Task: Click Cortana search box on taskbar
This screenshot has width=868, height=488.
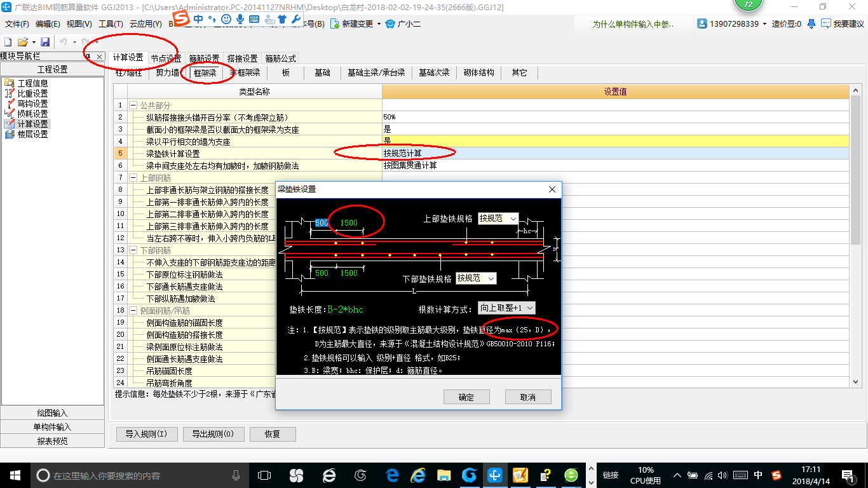Action: pos(139,475)
